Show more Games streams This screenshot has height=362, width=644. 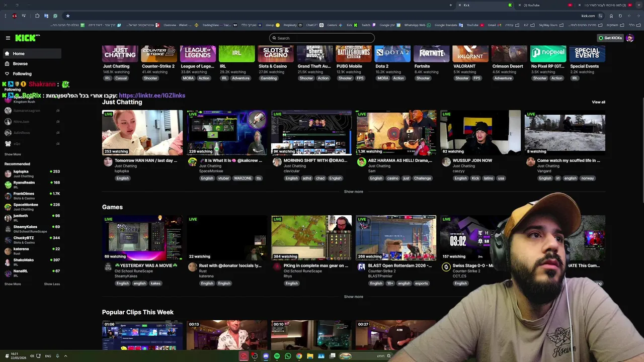pos(353,297)
